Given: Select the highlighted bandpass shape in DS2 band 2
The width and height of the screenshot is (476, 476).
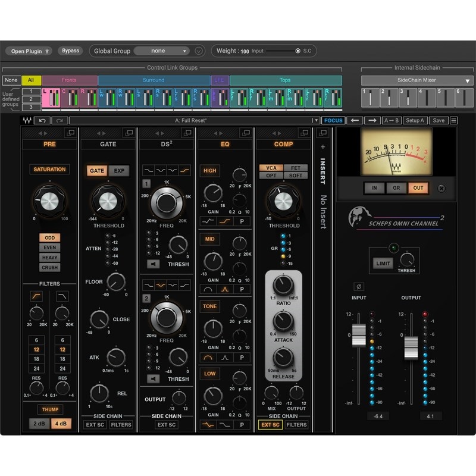Looking at the screenshot, I should pyautogui.click(x=161, y=285).
